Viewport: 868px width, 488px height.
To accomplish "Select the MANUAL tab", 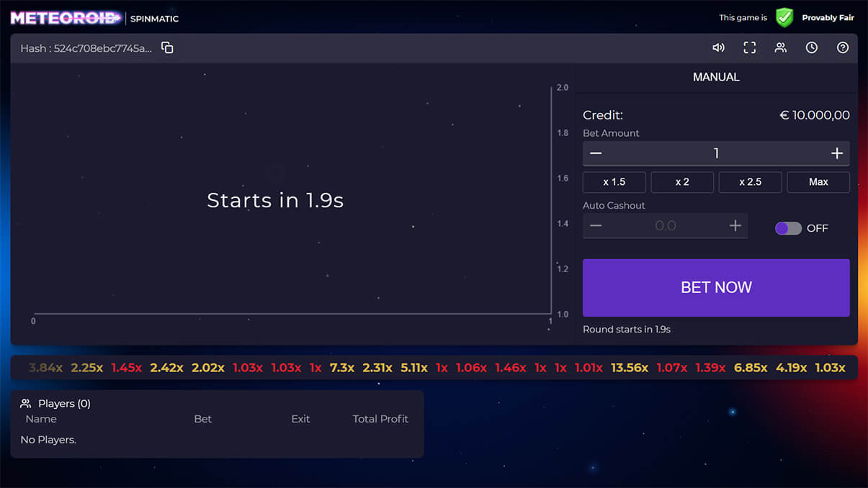I will tap(716, 77).
